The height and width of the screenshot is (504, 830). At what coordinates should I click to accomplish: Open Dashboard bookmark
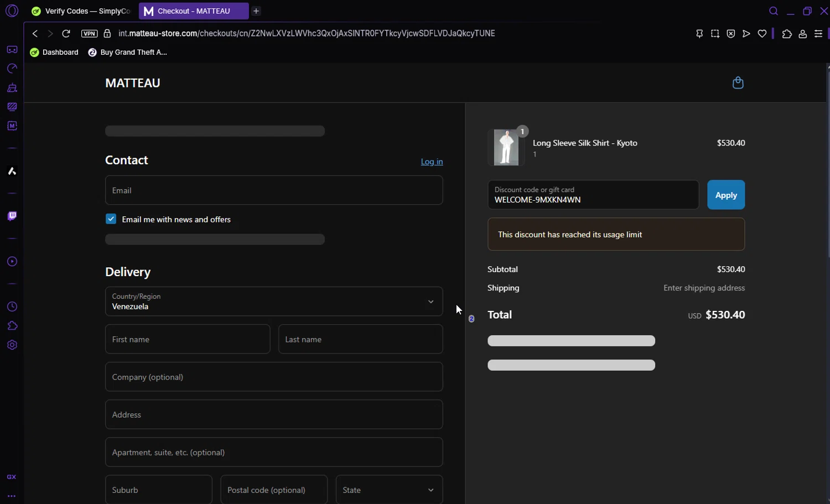[54, 53]
